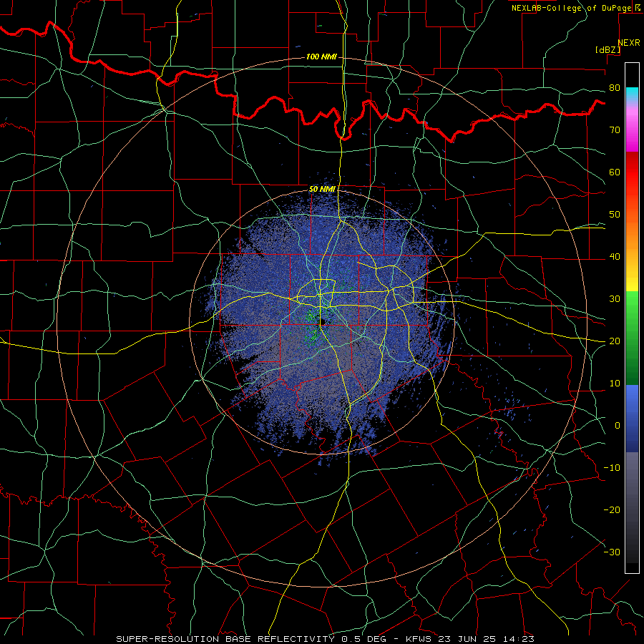Click the 10 value on dBZ scale

(x=615, y=384)
